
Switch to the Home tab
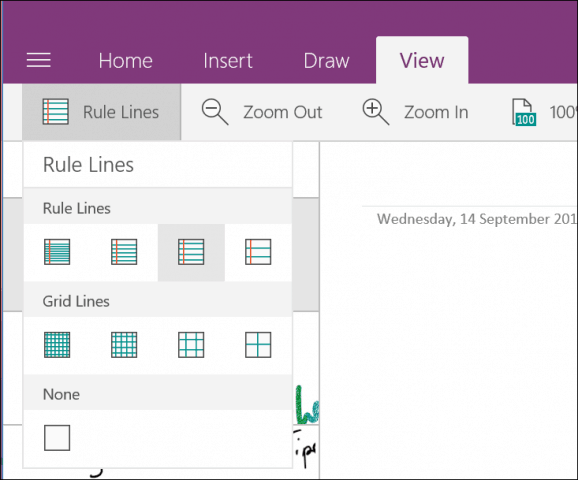(125, 60)
